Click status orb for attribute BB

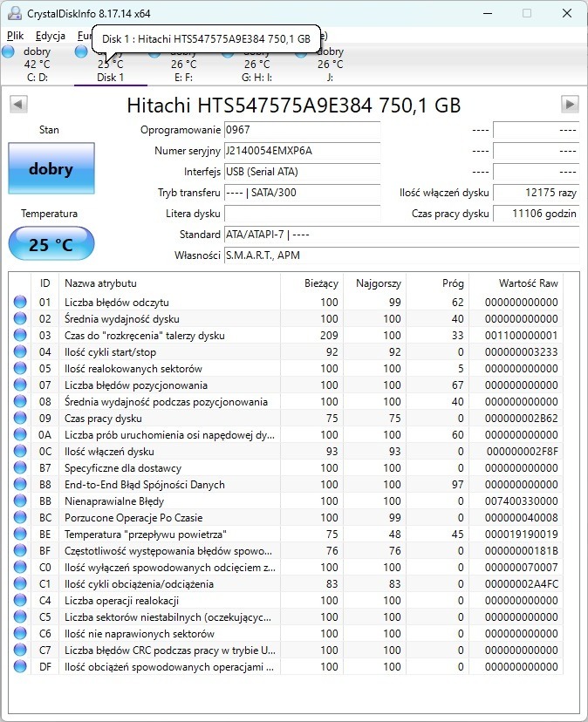tap(20, 501)
